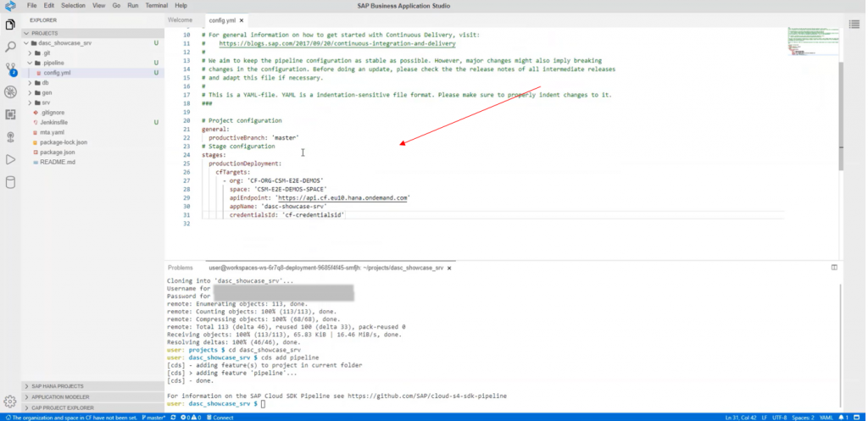Image resolution: width=868 pixels, height=421 pixels.
Task: Collapse the .pipeline folder
Action: coord(31,63)
